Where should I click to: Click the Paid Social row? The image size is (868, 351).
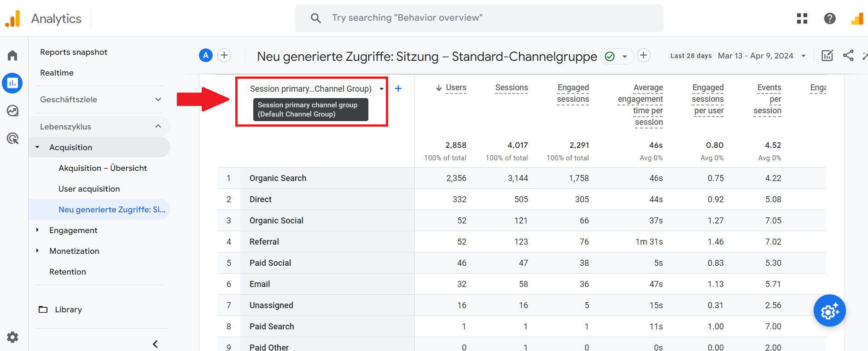pos(521,263)
